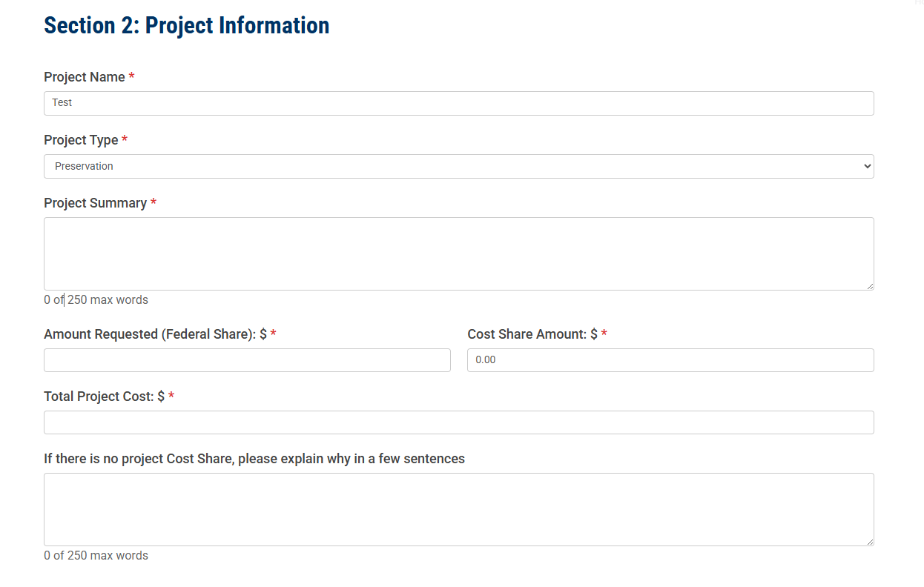
Task: Click the Amount Requested (Federal Share) label
Action: (x=155, y=334)
